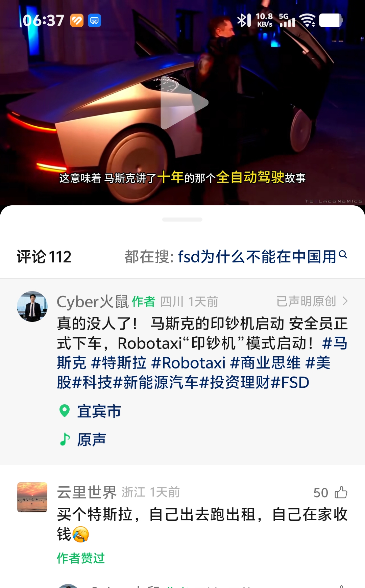The width and height of the screenshot is (365, 588).
Task: Open 云里世界 user avatar
Action: [x=32, y=497]
